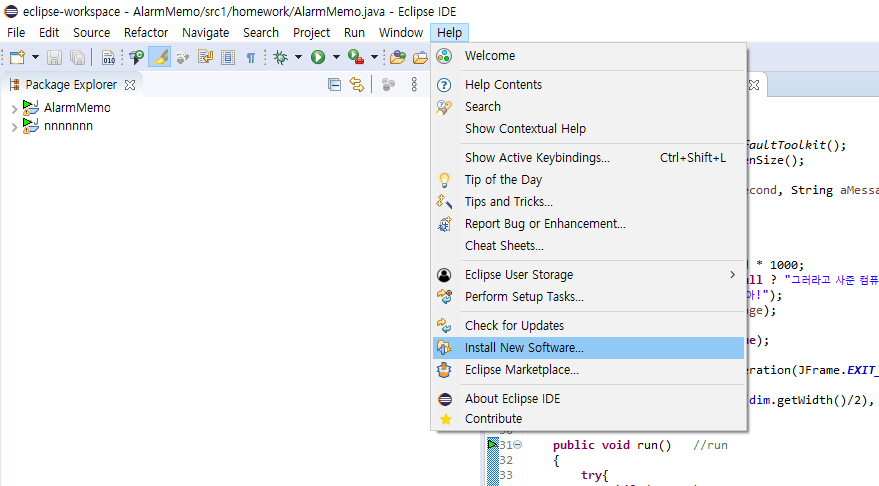Expand the nnnnnnn project

tap(15, 127)
